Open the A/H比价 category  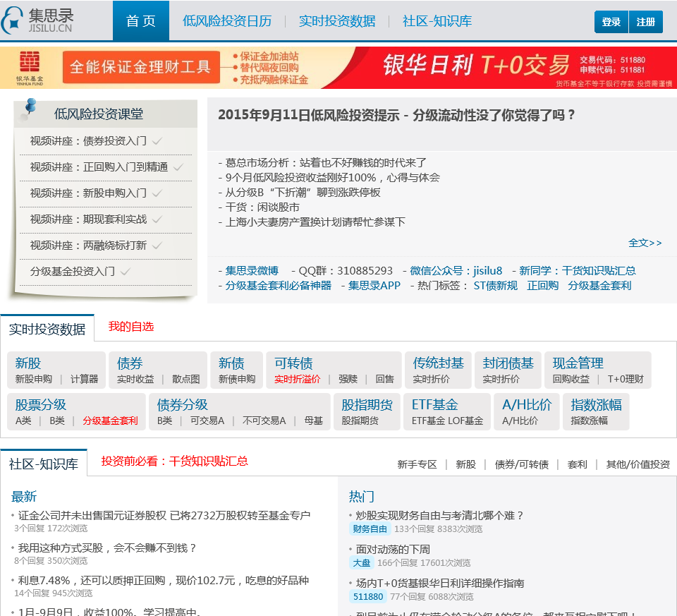[527, 405]
